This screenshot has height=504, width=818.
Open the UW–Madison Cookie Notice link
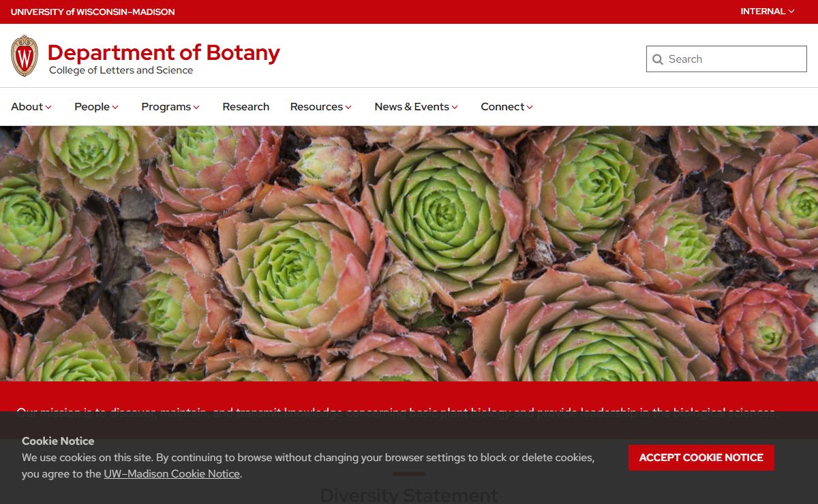(172, 474)
